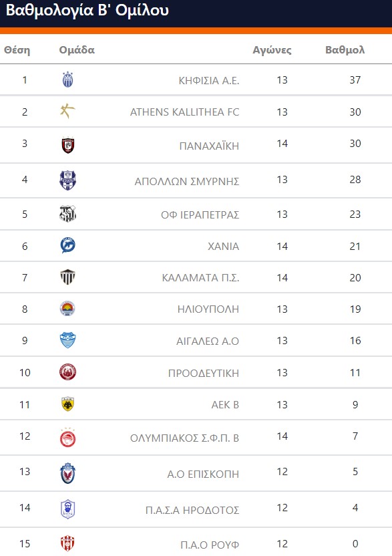Click the ΠΡΟΟΔΕΥΤΙΚΗ crimson round badge
Viewport: 392px width, 556px height.
pos(67,372)
